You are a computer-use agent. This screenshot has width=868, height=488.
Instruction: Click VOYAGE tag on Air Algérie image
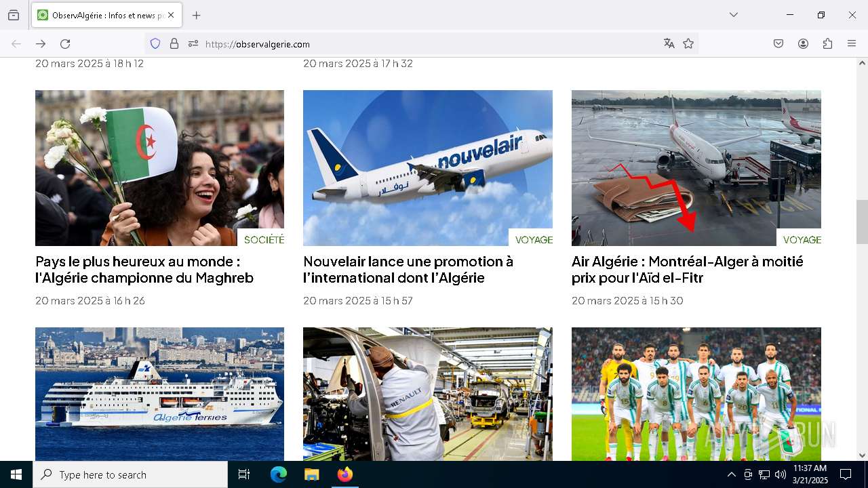pyautogui.click(x=802, y=240)
